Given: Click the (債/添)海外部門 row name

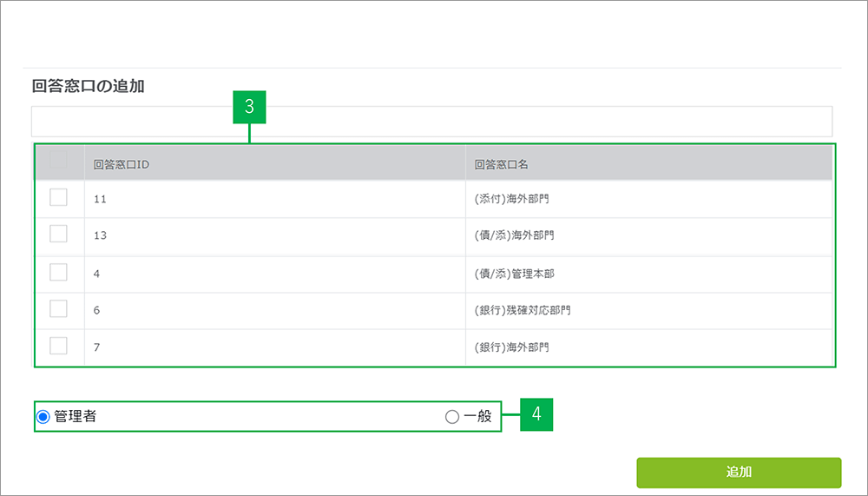Looking at the screenshot, I should pyautogui.click(x=515, y=235).
